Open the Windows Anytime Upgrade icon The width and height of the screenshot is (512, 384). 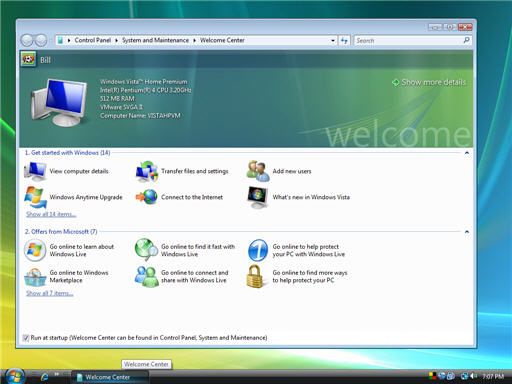coord(35,197)
